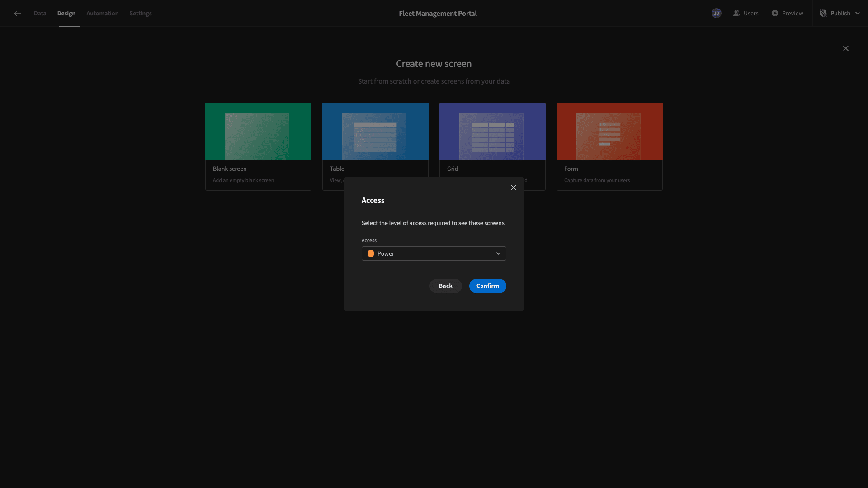Switch to the Design tab
This screenshot has height=488, width=868.
tap(66, 14)
